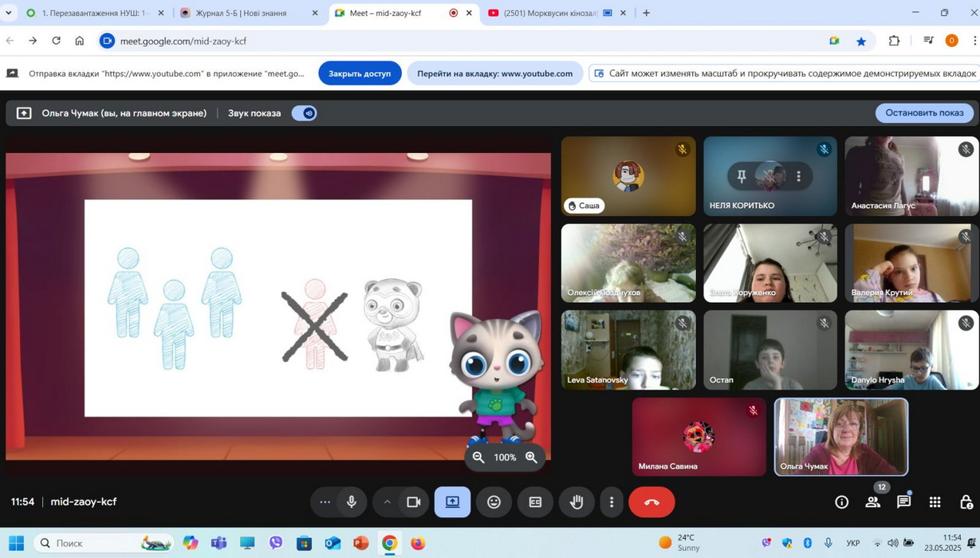Expand the video settings chevron beside camera
Viewport: 980px width, 558px height.
pyautogui.click(x=387, y=502)
